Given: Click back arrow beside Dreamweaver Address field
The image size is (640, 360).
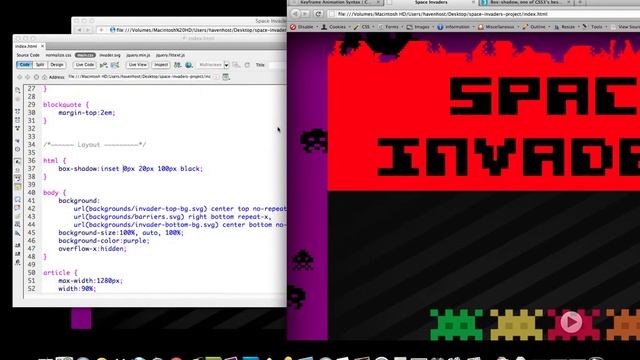Looking at the screenshot, I should point(20,77).
